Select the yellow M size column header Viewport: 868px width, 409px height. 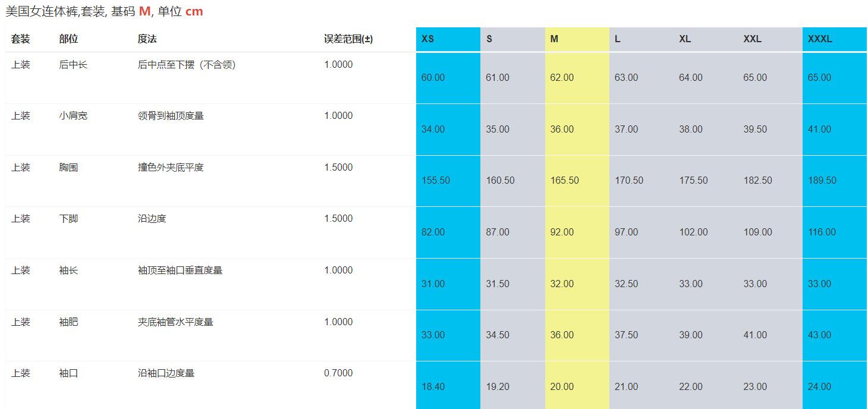point(554,39)
